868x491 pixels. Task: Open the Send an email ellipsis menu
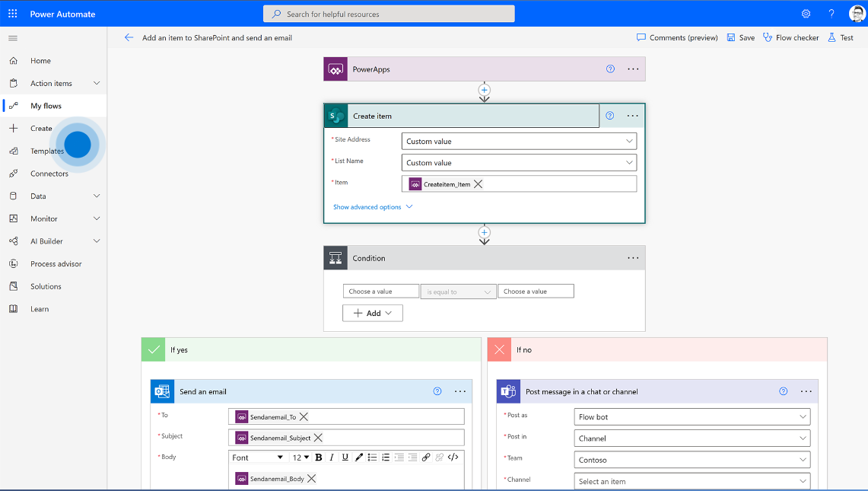pyautogui.click(x=460, y=391)
